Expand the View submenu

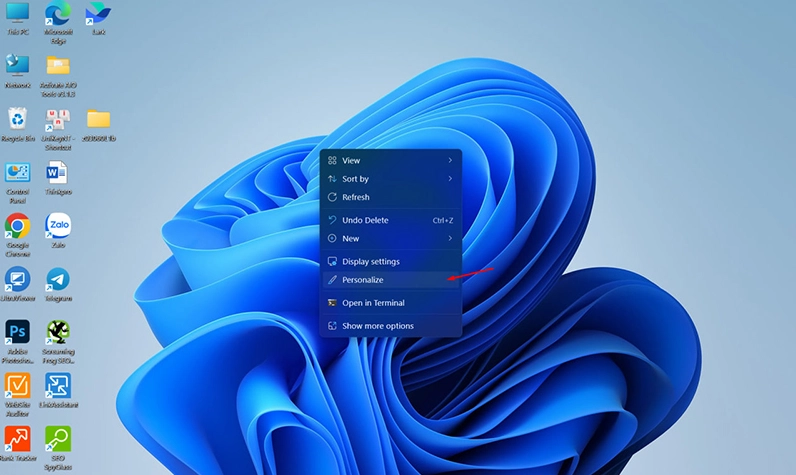coord(390,160)
